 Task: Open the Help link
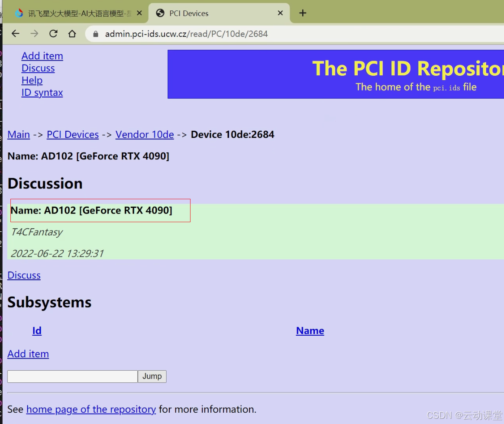(32, 81)
